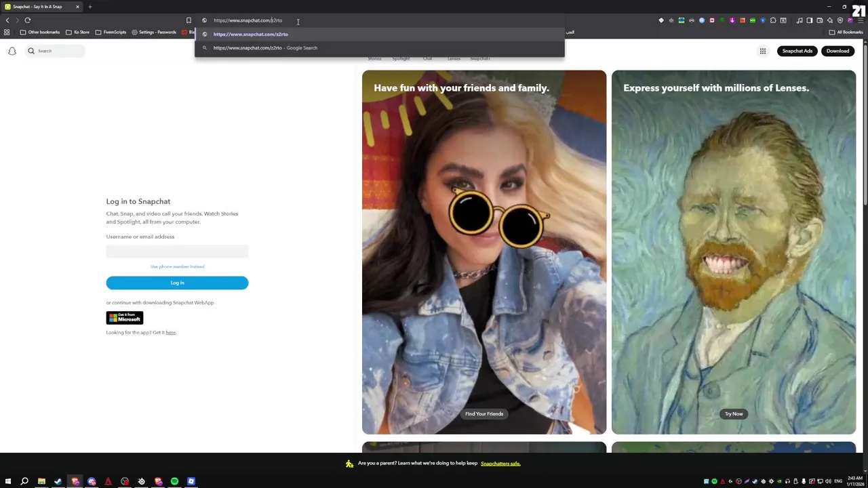Image resolution: width=868 pixels, height=488 pixels.
Task: Click the Snapchat ghost logo
Action: pyautogui.click(x=12, y=51)
